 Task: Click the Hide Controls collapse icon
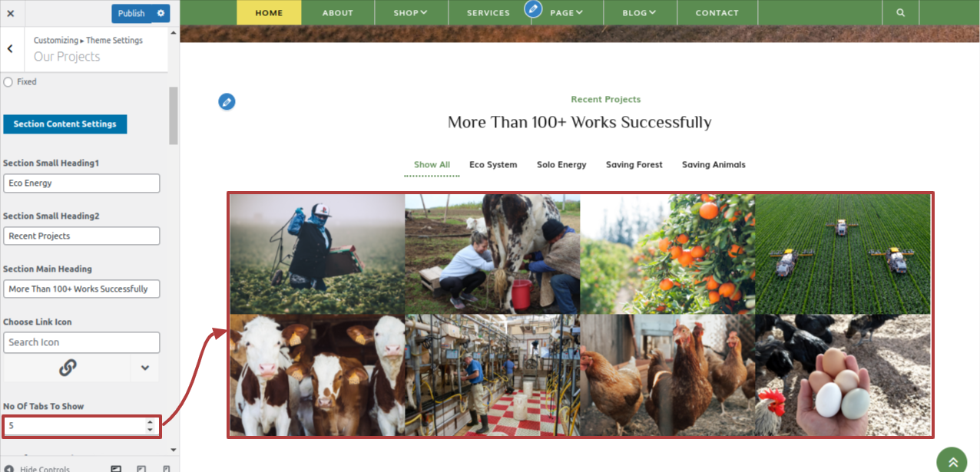pos(8,468)
